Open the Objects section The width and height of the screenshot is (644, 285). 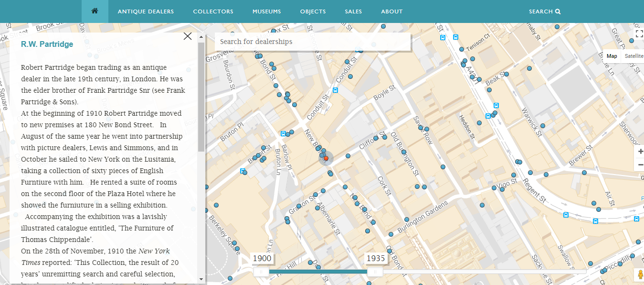(x=313, y=11)
